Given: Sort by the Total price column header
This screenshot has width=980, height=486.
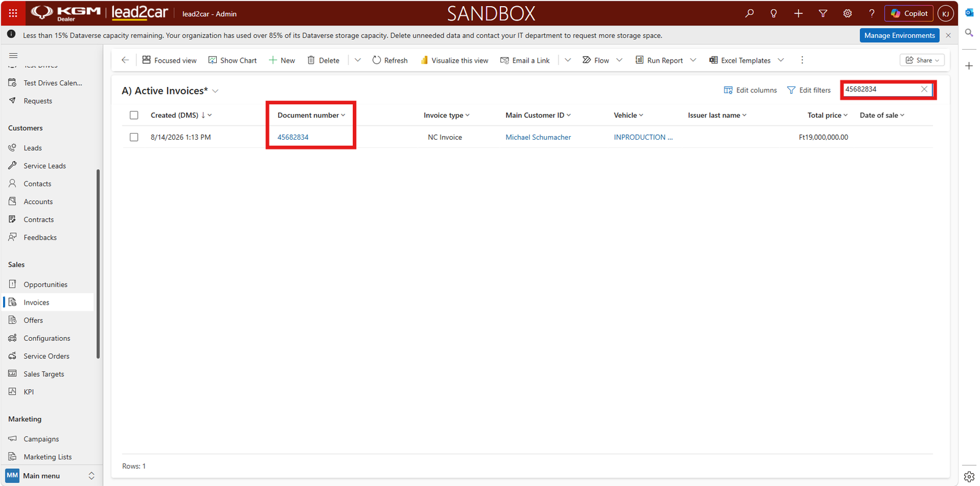Looking at the screenshot, I should [827, 115].
